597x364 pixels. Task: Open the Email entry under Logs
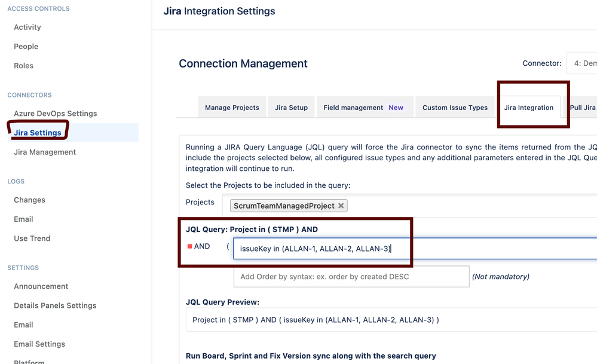(x=23, y=219)
